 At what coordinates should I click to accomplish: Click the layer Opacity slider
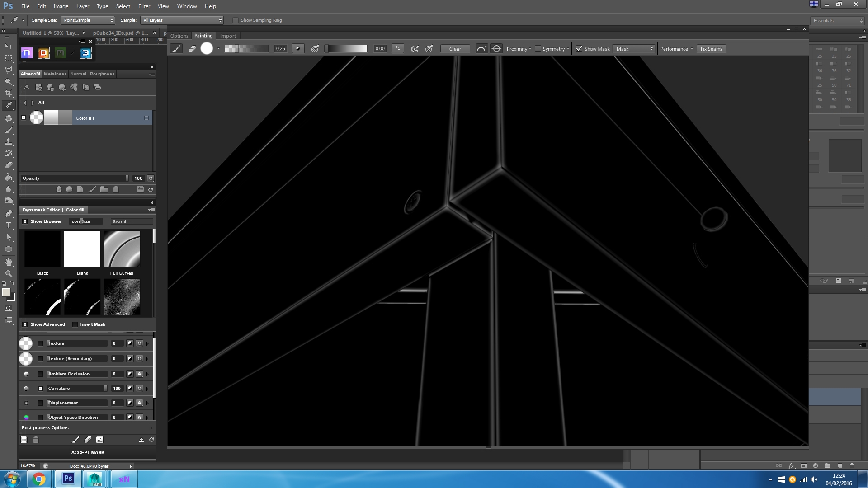tap(75, 178)
